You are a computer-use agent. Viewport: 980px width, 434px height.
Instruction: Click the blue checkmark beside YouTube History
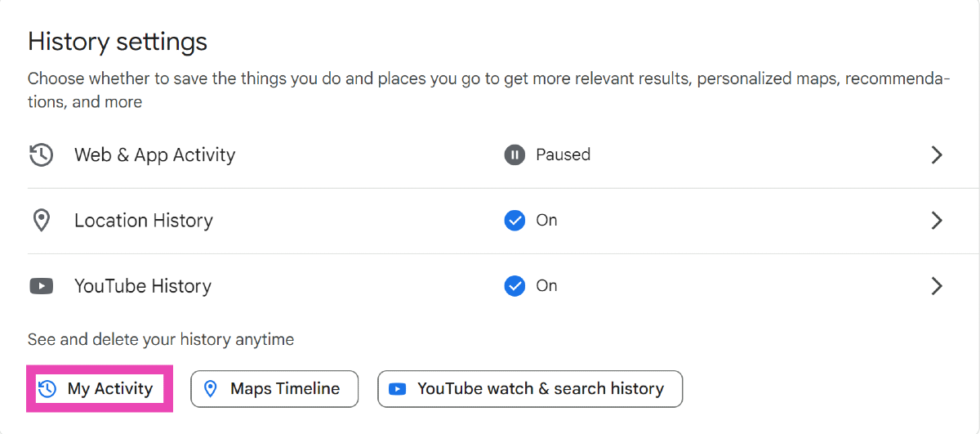514,286
